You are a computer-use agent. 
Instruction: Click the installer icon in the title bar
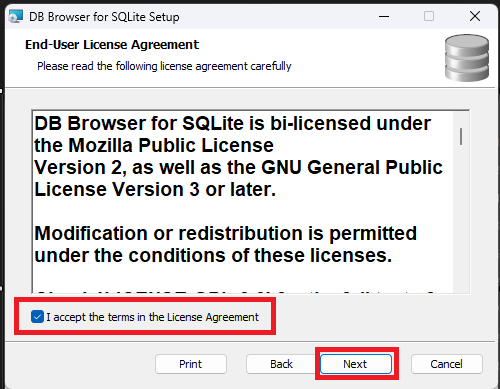click(x=16, y=16)
